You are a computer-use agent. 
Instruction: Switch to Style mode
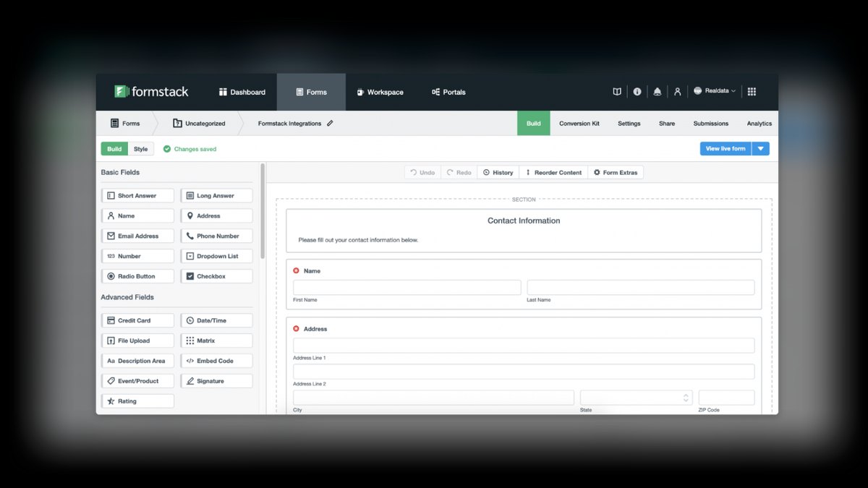[x=141, y=149]
